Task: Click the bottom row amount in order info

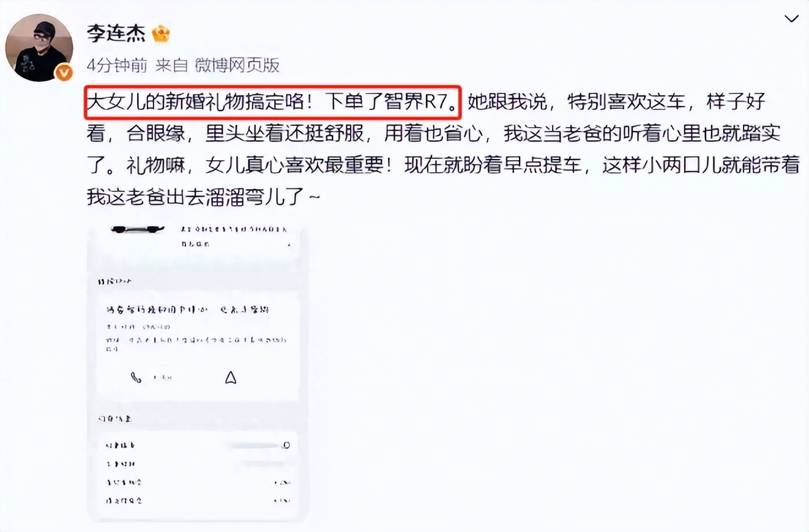Action: 283,500
